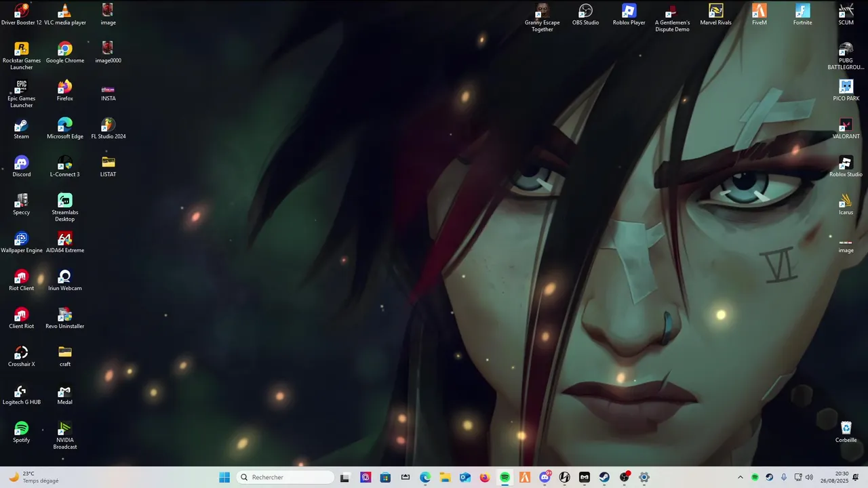
Task: Open Discord from the taskbar
Action: (545, 477)
